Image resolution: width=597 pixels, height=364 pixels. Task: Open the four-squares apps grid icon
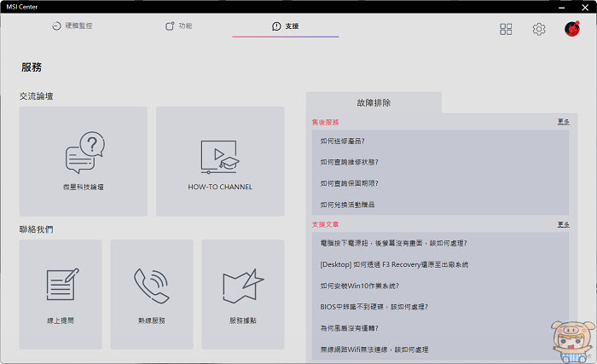(506, 29)
